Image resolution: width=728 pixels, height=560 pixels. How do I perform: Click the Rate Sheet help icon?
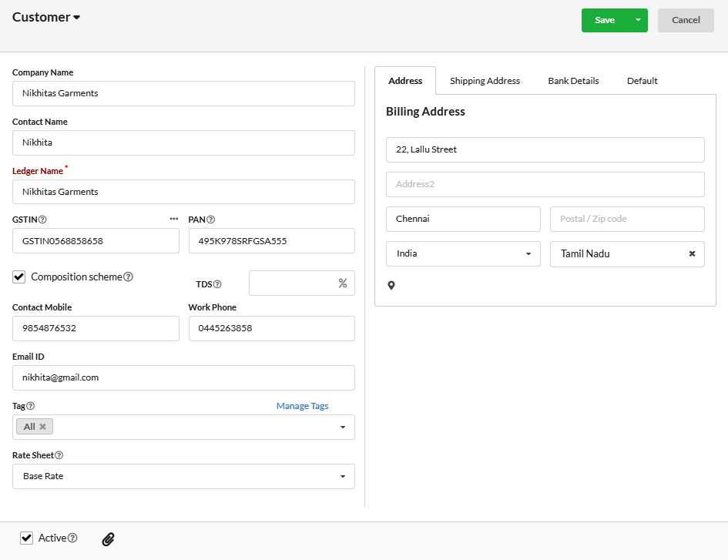coord(59,455)
